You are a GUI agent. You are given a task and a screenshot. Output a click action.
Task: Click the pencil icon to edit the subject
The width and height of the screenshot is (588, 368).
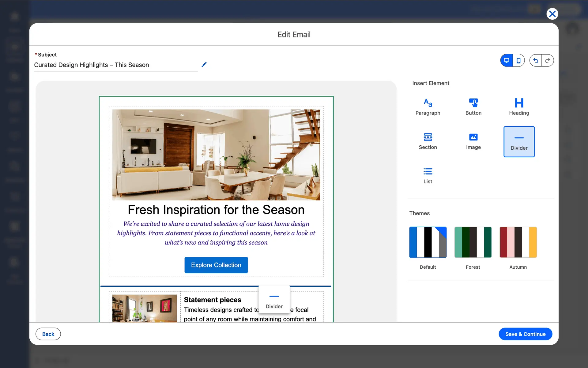(204, 64)
